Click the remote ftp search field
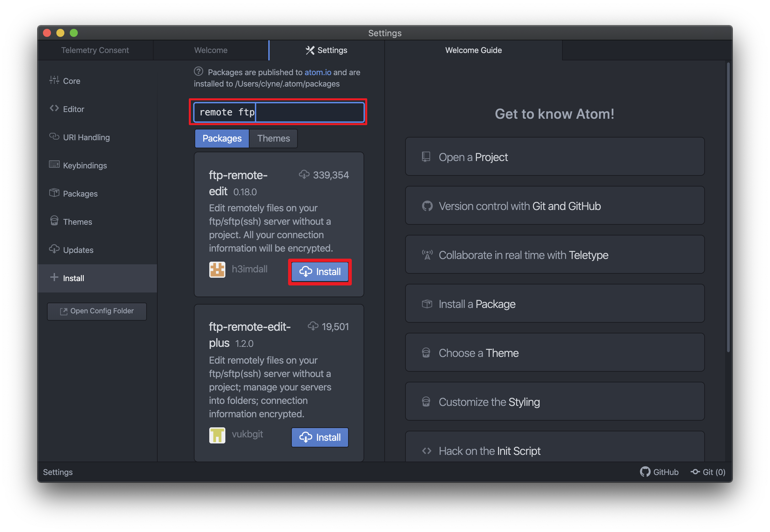This screenshot has height=532, width=770. point(278,112)
